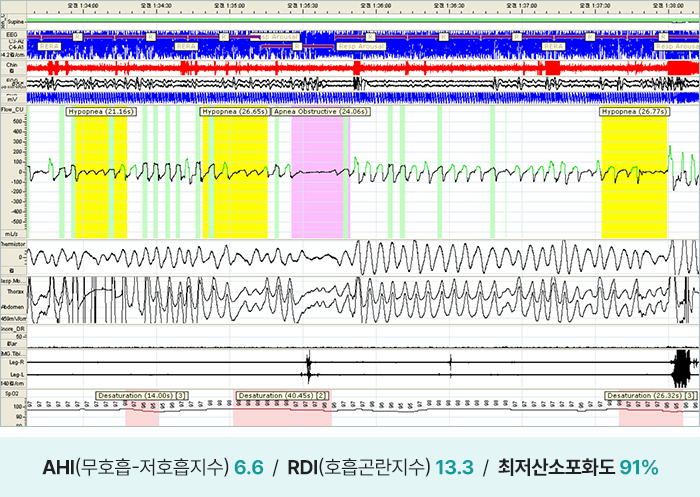This screenshot has width=700, height=497.
Task: Select the SpO2 channel label
Action: (12, 393)
